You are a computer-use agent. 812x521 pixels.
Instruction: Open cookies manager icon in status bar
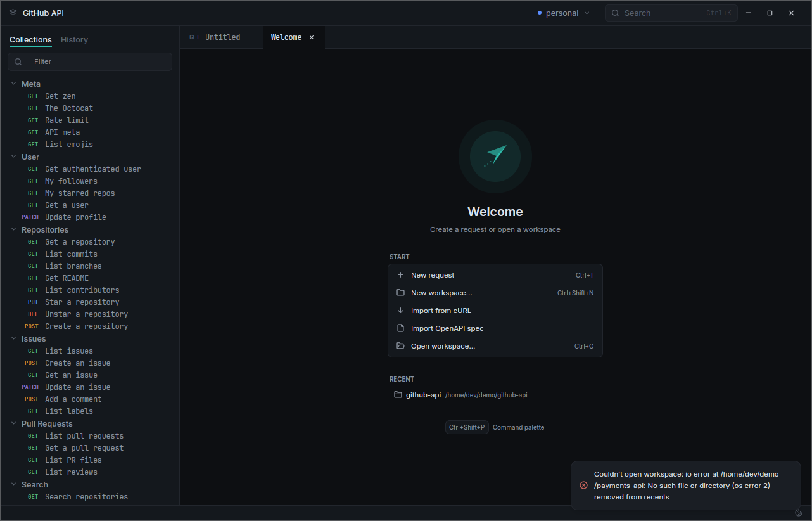pyautogui.click(x=799, y=513)
